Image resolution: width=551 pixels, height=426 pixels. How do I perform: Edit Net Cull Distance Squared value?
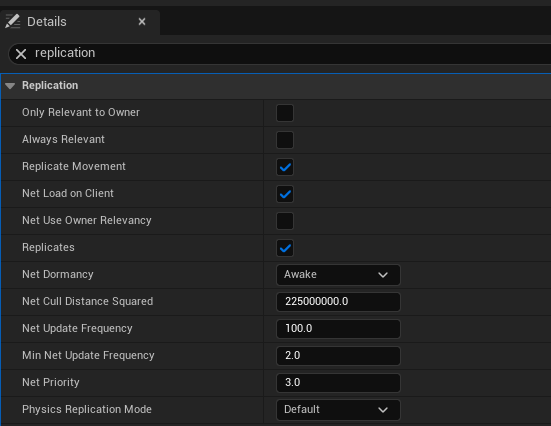click(338, 302)
